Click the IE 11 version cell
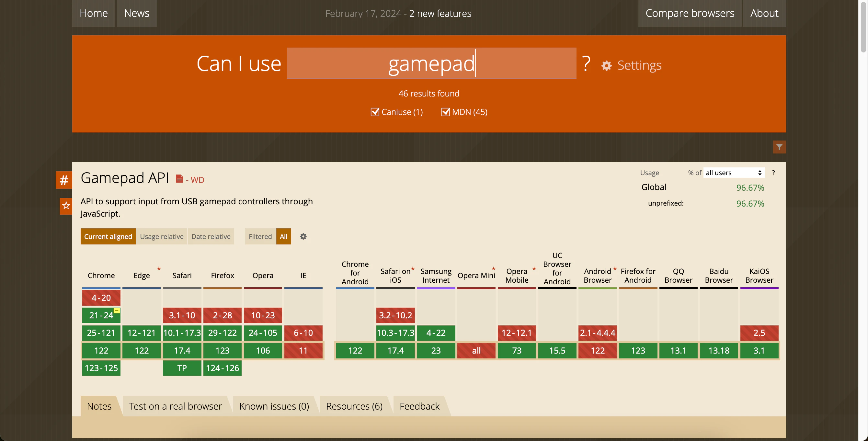Image resolution: width=868 pixels, height=441 pixels. 303,350
